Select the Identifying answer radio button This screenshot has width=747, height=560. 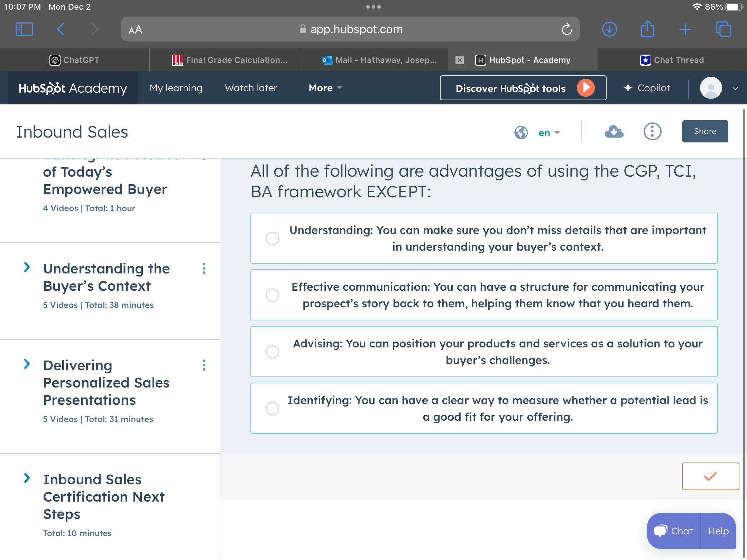[273, 409]
